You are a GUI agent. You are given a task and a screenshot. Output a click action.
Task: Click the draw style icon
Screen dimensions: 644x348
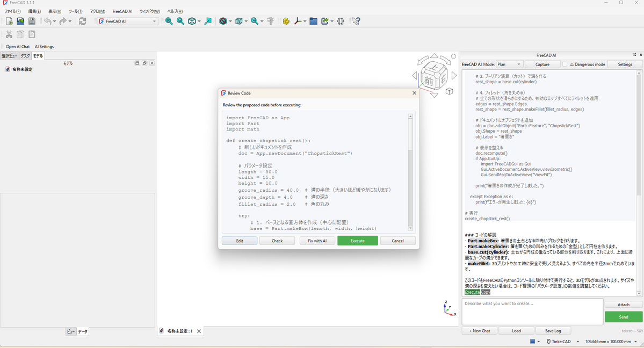[x=223, y=21]
